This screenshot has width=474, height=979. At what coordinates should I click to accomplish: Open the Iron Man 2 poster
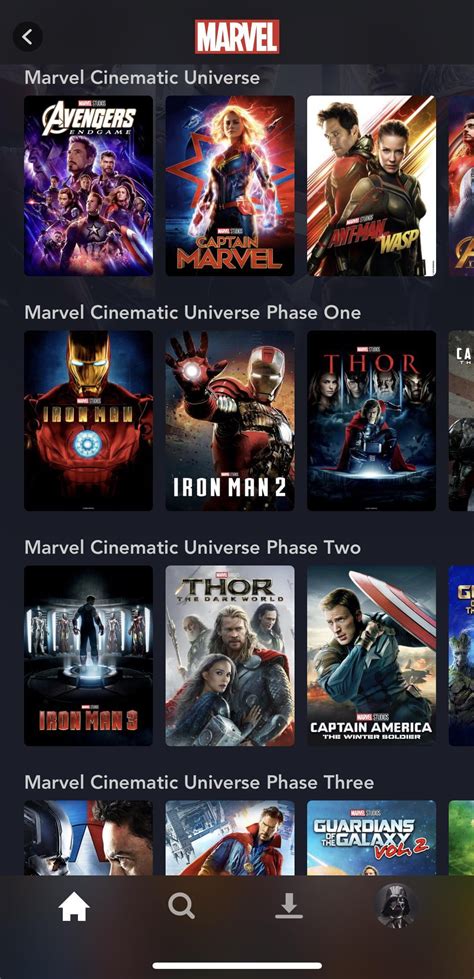[x=230, y=421]
